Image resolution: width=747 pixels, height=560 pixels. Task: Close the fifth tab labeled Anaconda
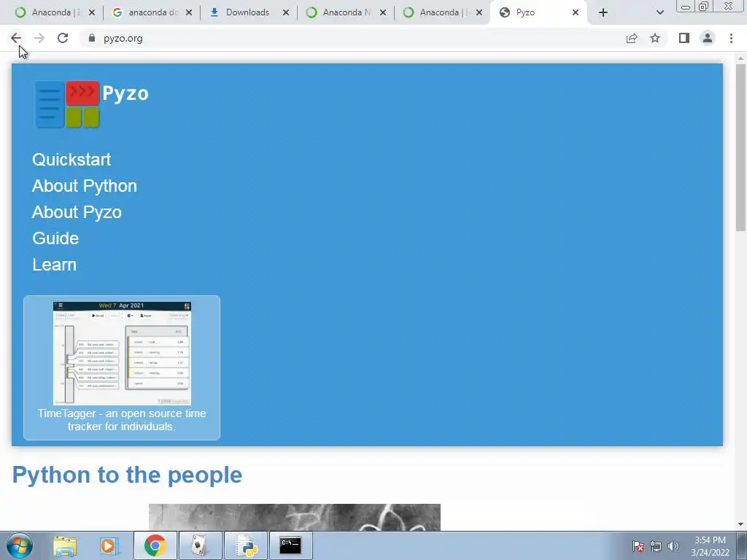[479, 12]
